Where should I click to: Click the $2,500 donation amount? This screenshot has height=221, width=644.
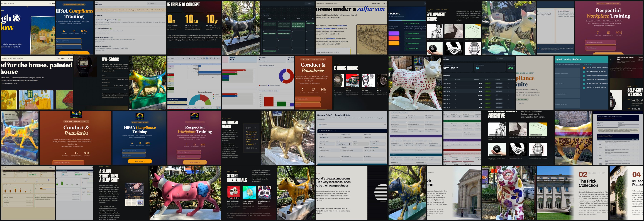pos(480,96)
